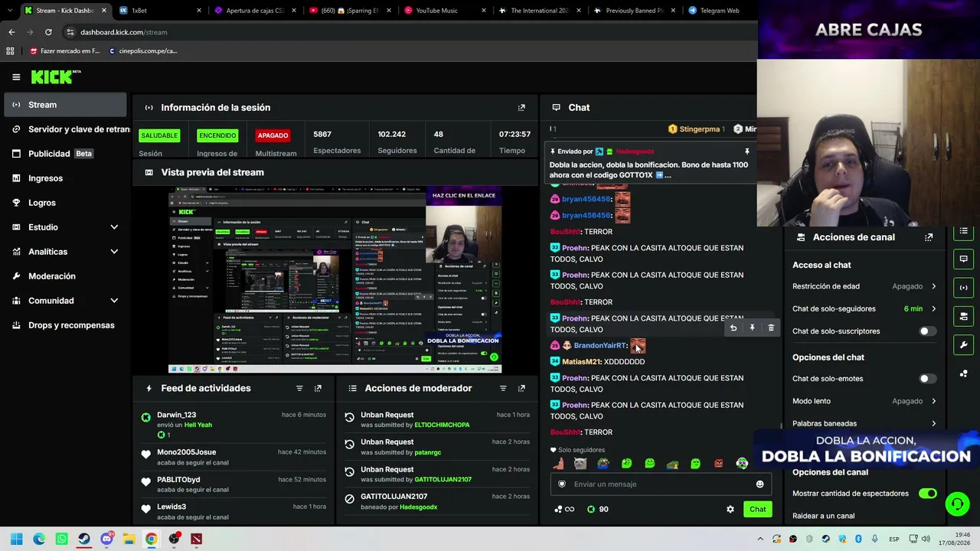Open BrandonYairRT username in chat
Image resolution: width=980 pixels, height=551 pixels.
599,346
